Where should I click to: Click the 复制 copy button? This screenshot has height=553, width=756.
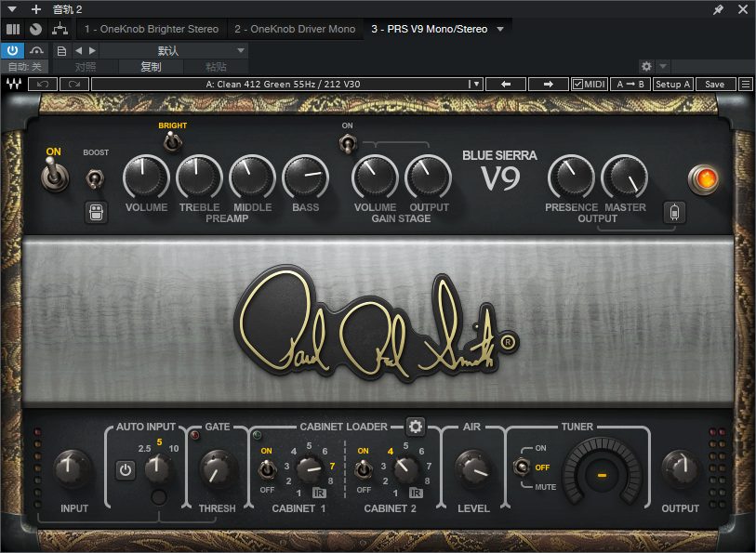point(151,67)
